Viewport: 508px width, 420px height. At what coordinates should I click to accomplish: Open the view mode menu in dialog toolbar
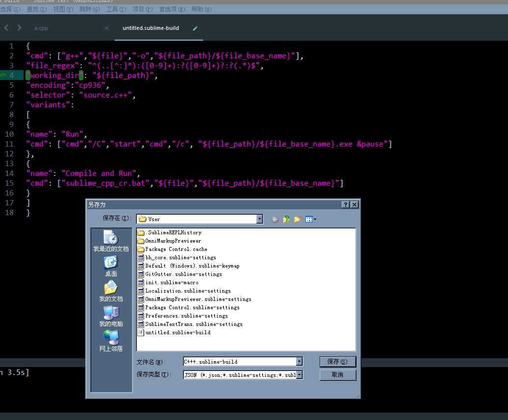coord(311,219)
